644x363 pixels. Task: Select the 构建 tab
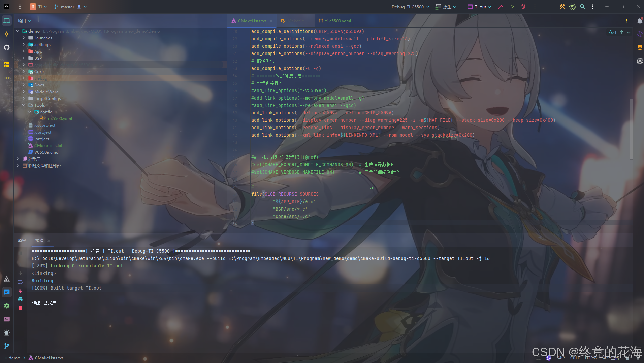click(39, 240)
